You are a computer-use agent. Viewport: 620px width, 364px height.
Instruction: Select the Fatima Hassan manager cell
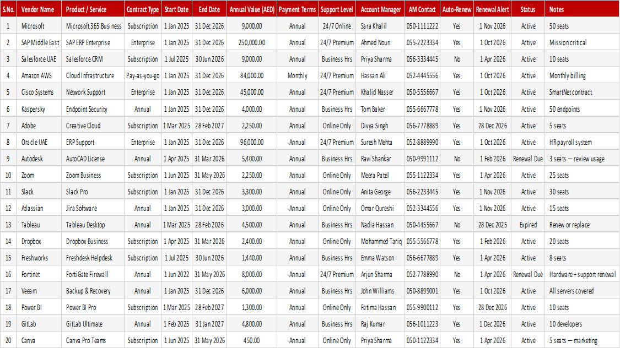point(380,308)
